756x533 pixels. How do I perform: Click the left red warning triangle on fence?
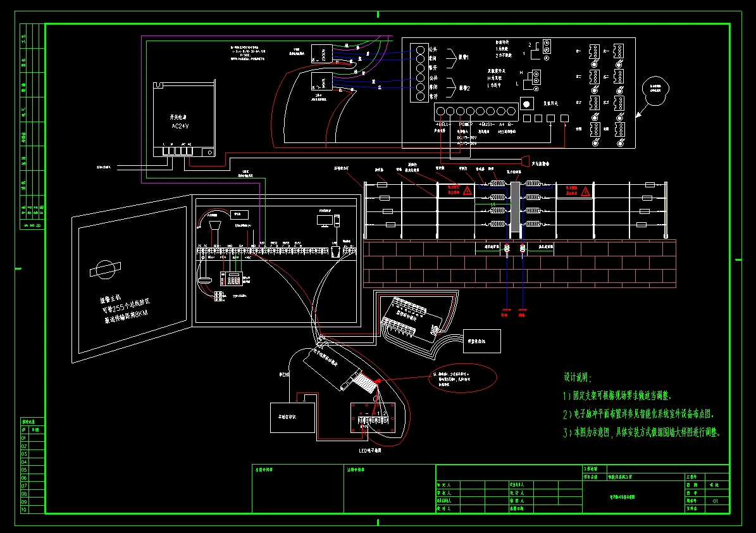coord(467,191)
